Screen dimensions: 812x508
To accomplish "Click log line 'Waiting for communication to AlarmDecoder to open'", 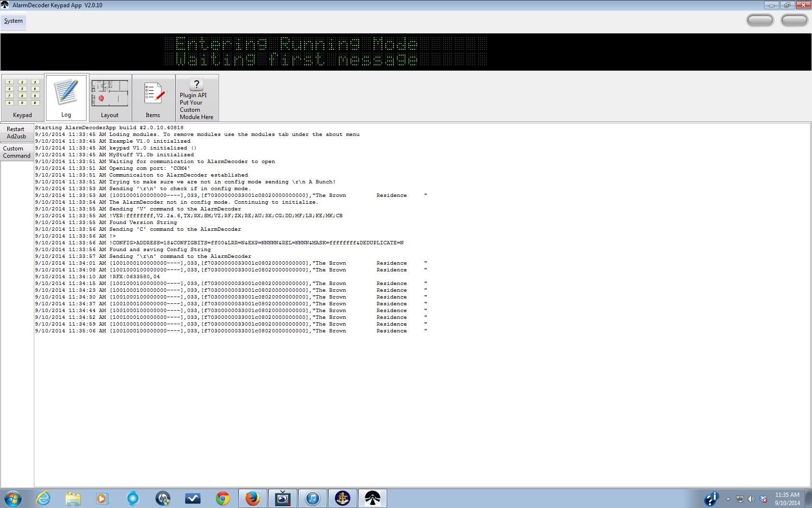I will pyautogui.click(x=155, y=162).
